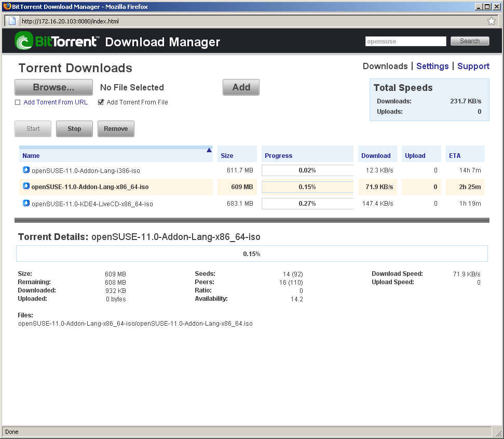Click the Add button
Viewport: 504px width, 439px height.
click(241, 87)
